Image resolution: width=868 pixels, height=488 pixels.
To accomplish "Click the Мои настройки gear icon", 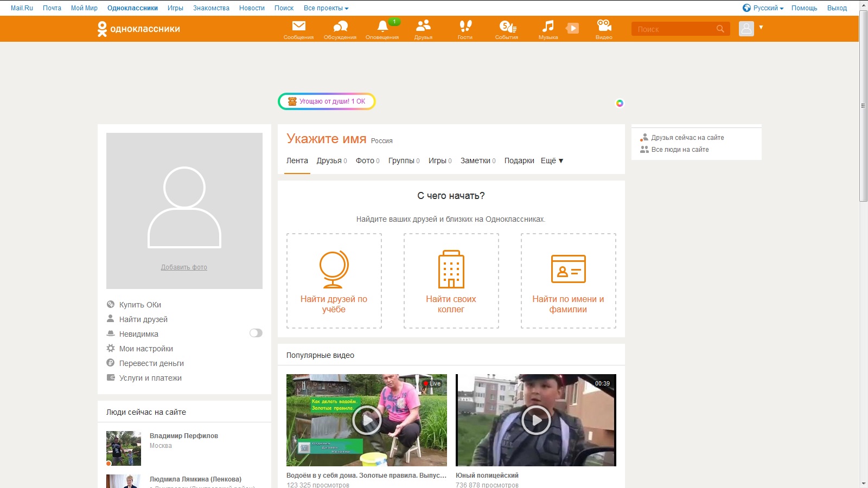I will (x=111, y=348).
